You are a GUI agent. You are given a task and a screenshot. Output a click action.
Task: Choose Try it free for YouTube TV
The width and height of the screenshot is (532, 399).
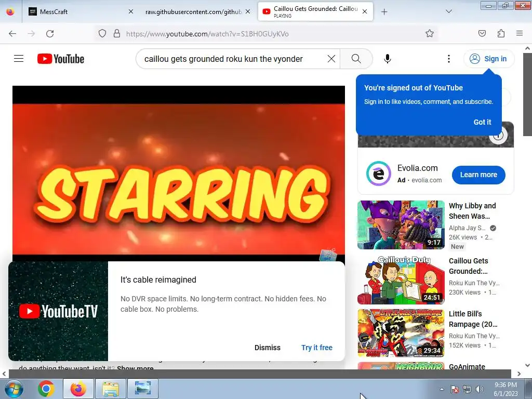(x=316, y=348)
